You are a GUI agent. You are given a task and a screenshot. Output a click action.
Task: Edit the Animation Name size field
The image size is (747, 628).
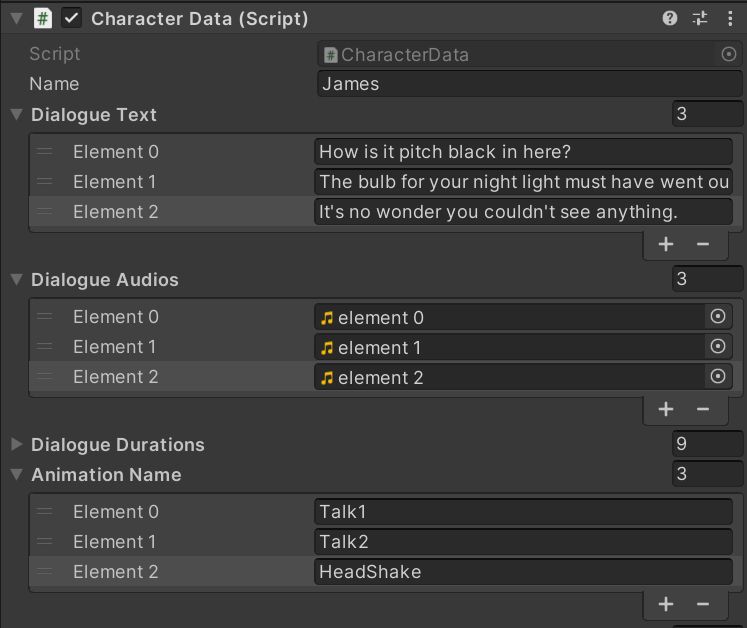pyautogui.click(x=707, y=474)
